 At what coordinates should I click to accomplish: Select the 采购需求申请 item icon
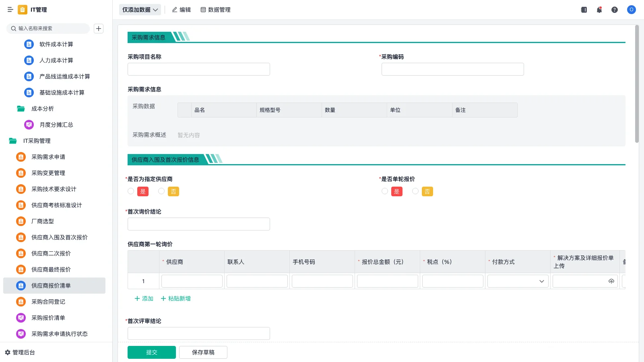click(21, 157)
